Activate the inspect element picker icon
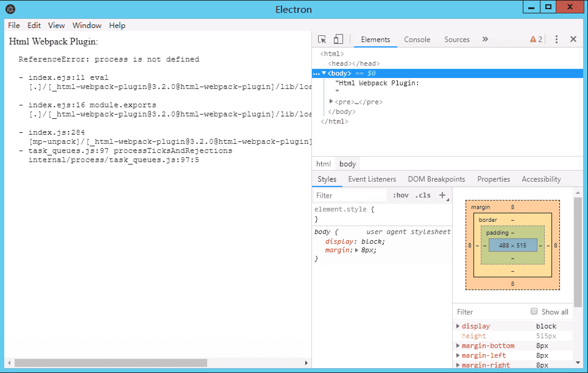Image resolution: width=588 pixels, height=373 pixels. tap(322, 39)
